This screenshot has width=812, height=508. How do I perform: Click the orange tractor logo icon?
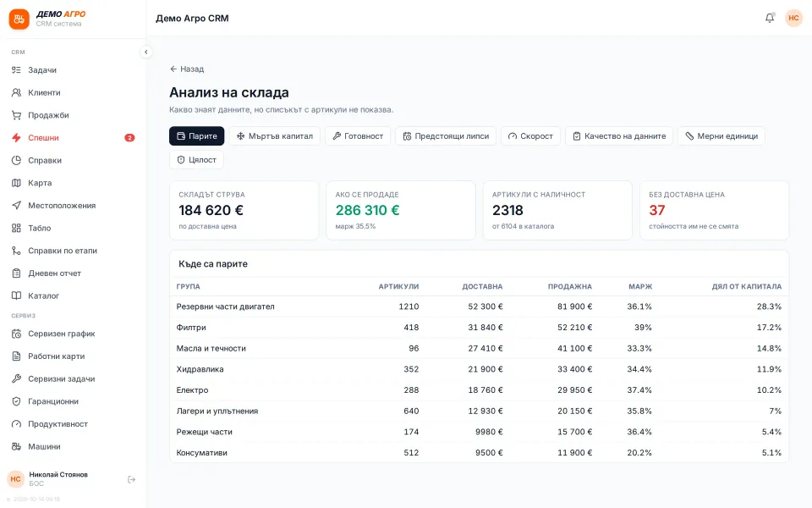[19, 19]
